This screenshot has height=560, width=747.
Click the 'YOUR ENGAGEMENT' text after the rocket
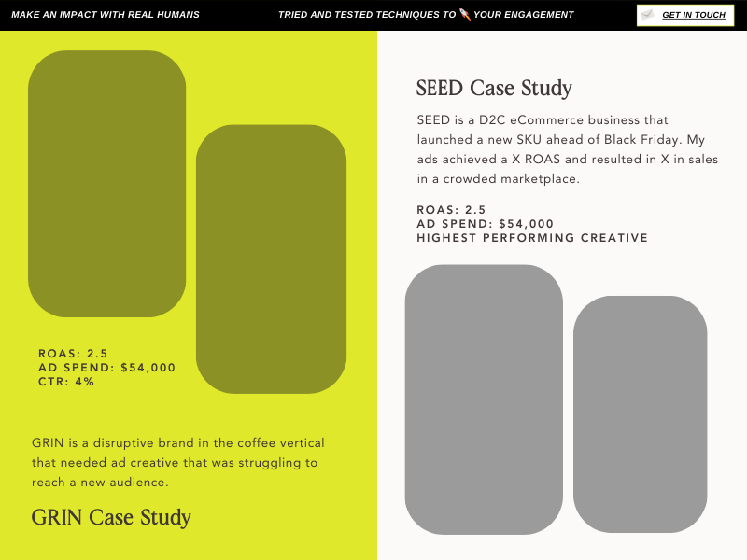(524, 15)
